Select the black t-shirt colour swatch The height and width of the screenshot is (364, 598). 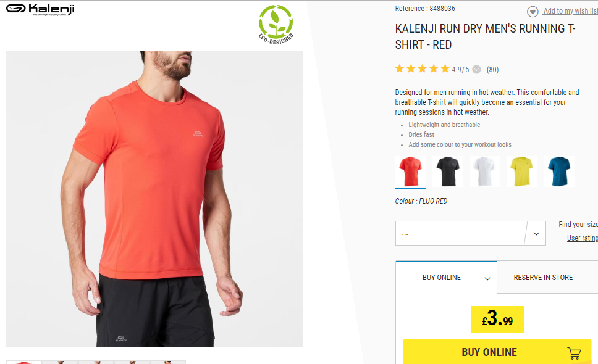(x=448, y=172)
